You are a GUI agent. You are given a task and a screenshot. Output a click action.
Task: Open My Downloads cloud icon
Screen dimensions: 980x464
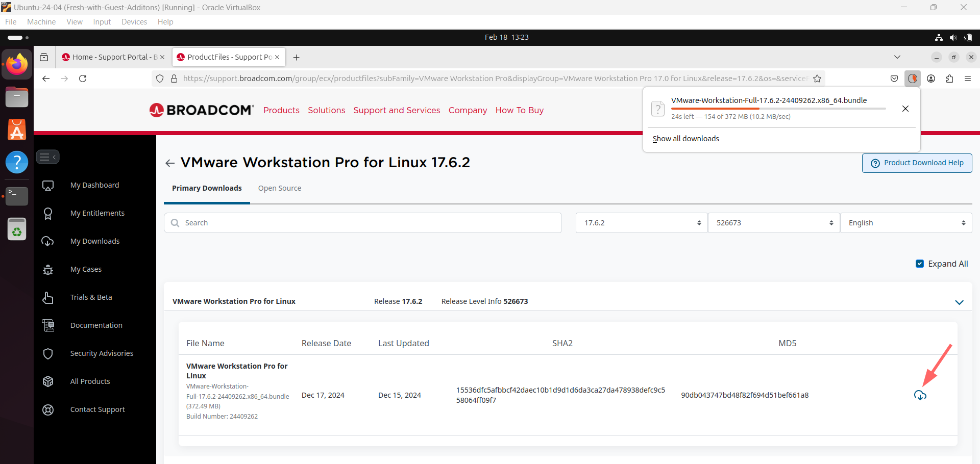click(48, 241)
